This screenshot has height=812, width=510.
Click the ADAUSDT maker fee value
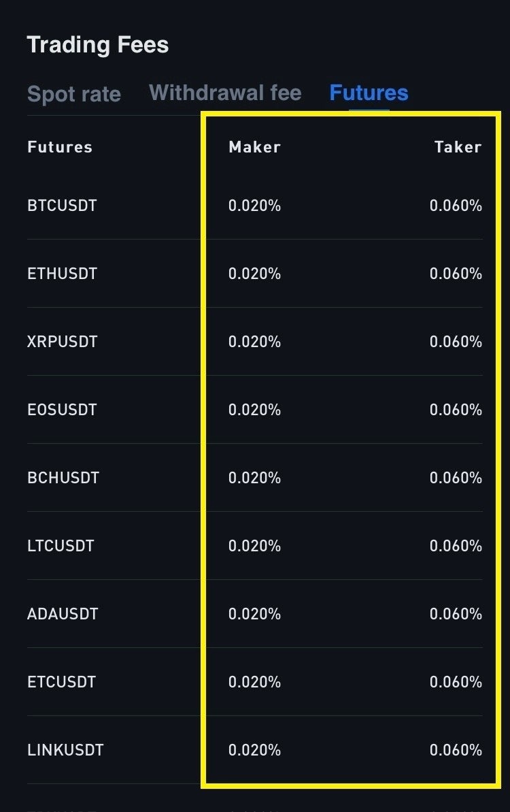pyautogui.click(x=254, y=614)
